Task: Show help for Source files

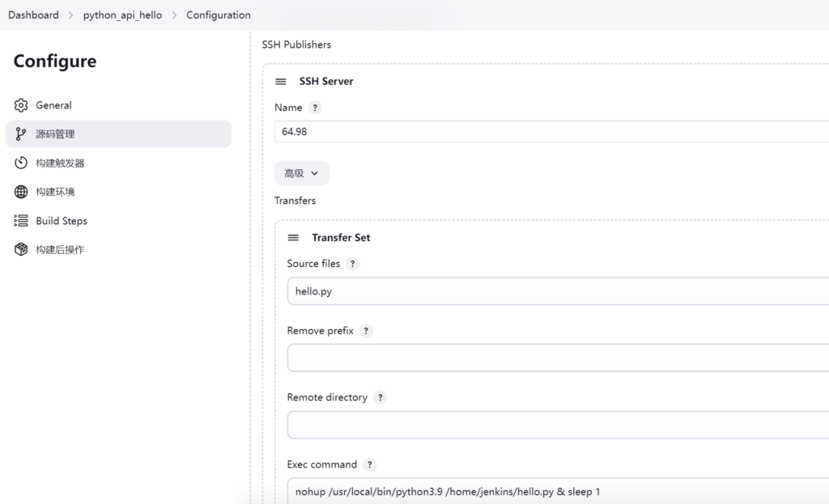Action: 352,264
